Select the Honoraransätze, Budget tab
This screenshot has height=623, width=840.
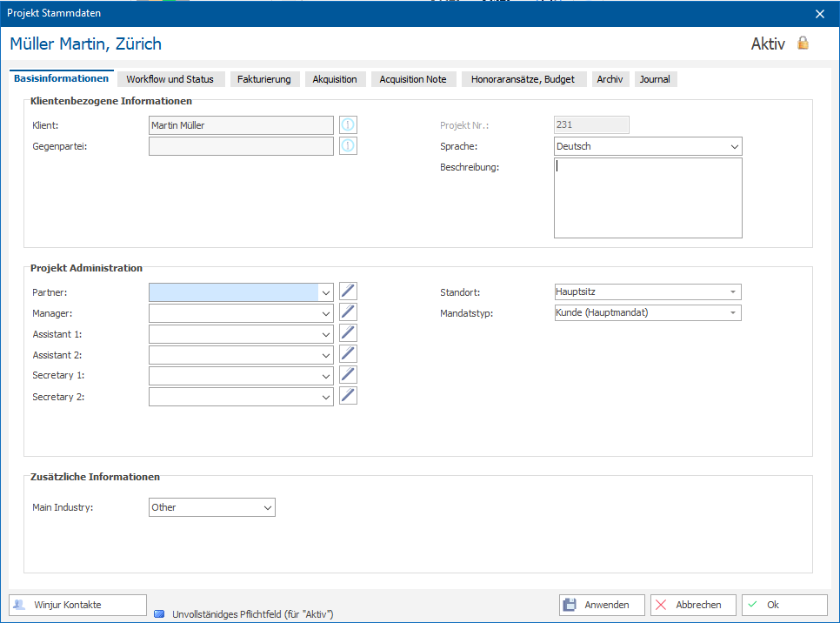point(523,79)
